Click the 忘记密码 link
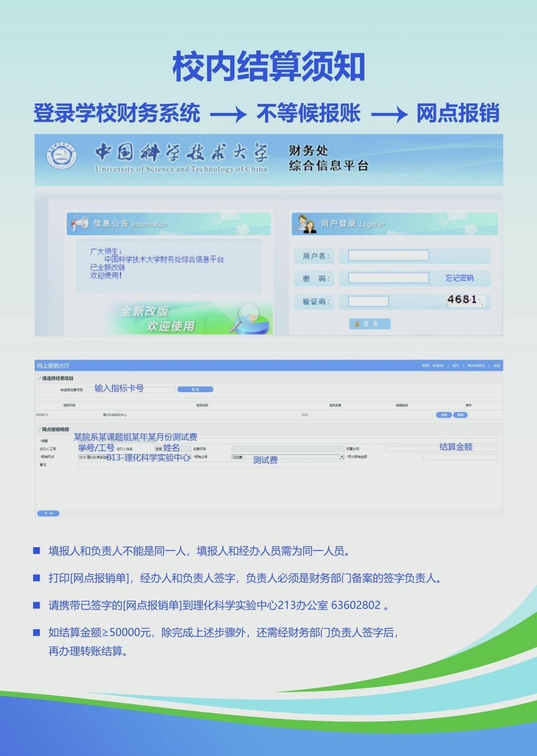537x756 pixels. coord(459,278)
